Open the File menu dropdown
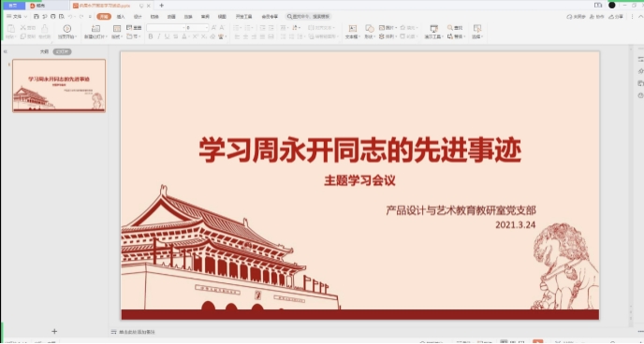The width and height of the screenshot is (644, 344). pyautogui.click(x=17, y=17)
